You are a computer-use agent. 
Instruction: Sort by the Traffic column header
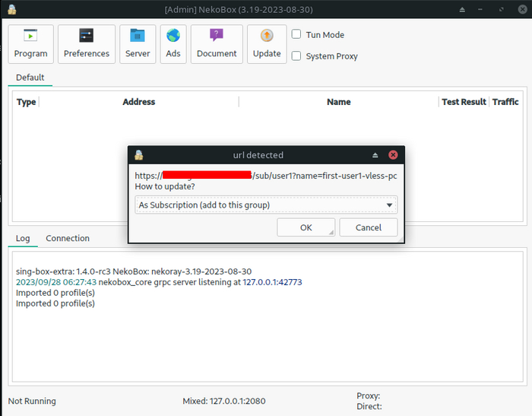pyautogui.click(x=505, y=102)
